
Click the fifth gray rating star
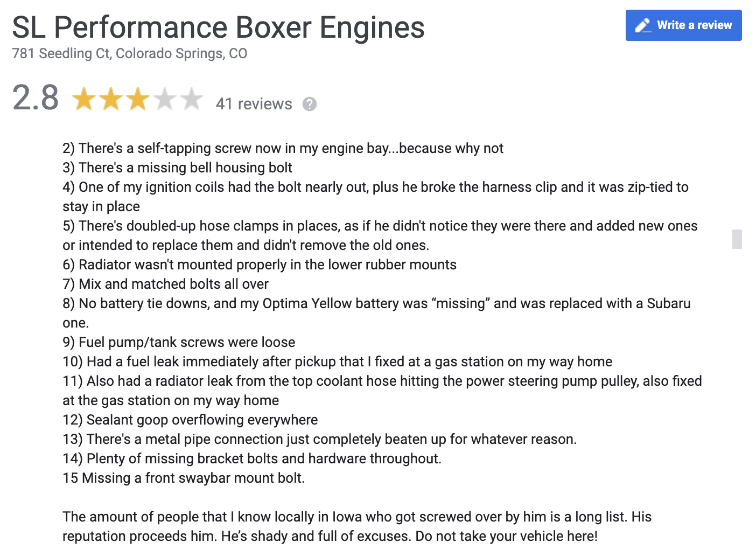(x=192, y=100)
